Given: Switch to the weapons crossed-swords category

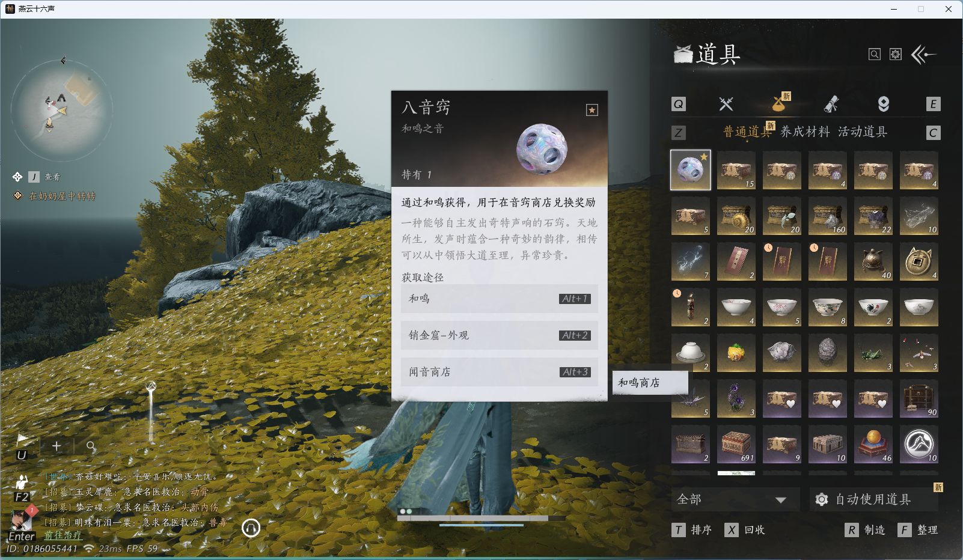Looking at the screenshot, I should 726,104.
